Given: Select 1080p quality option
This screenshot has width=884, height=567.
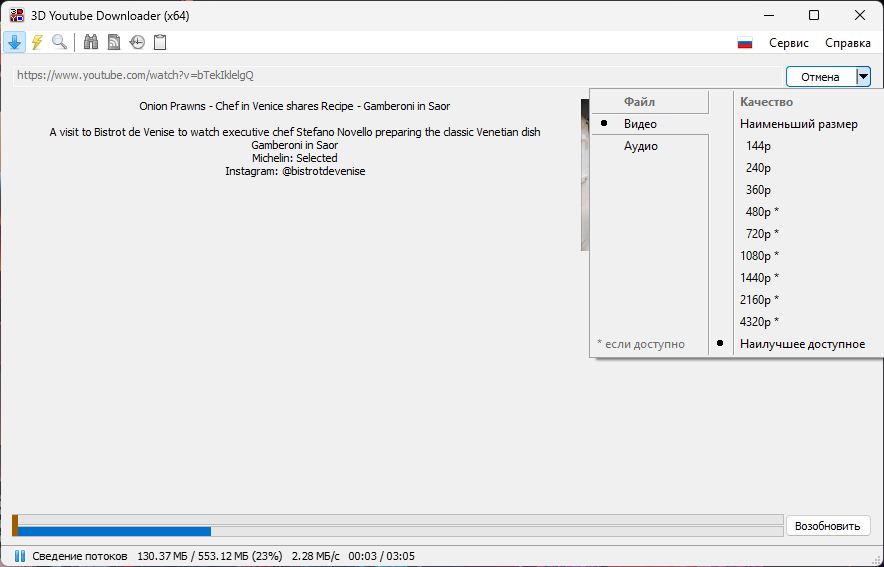Looking at the screenshot, I should [759, 256].
